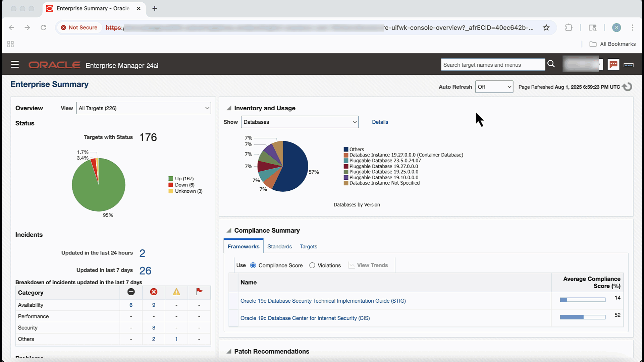Switch to the Standards tab
The width and height of the screenshot is (644, 362).
(x=279, y=247)
